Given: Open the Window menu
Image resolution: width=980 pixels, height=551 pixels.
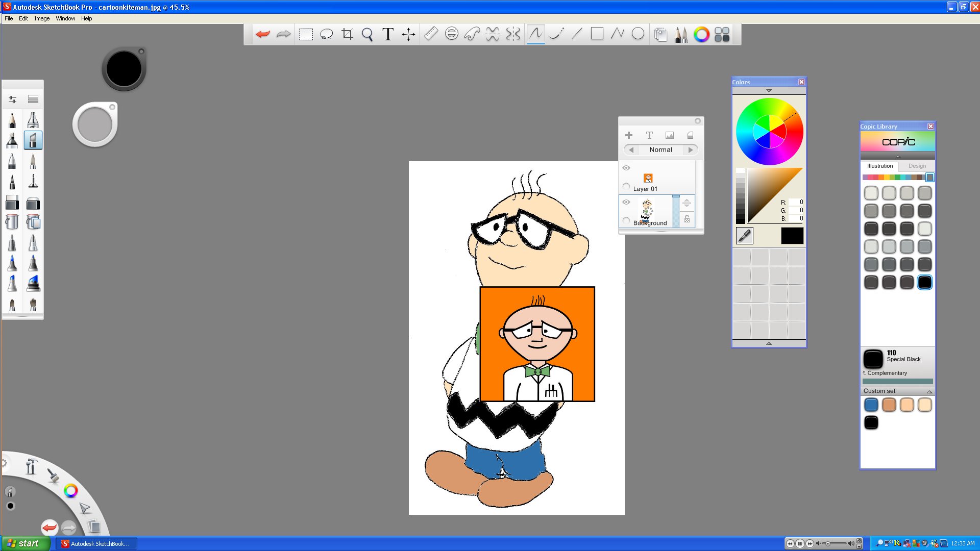Looking at the screenshot, I should point(65,18).
